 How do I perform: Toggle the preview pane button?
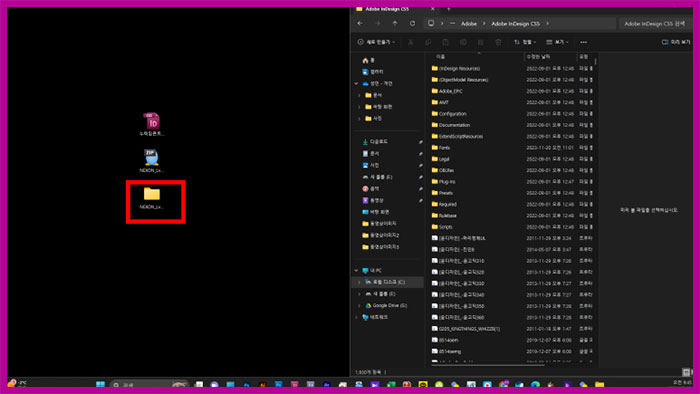[676, 42]
